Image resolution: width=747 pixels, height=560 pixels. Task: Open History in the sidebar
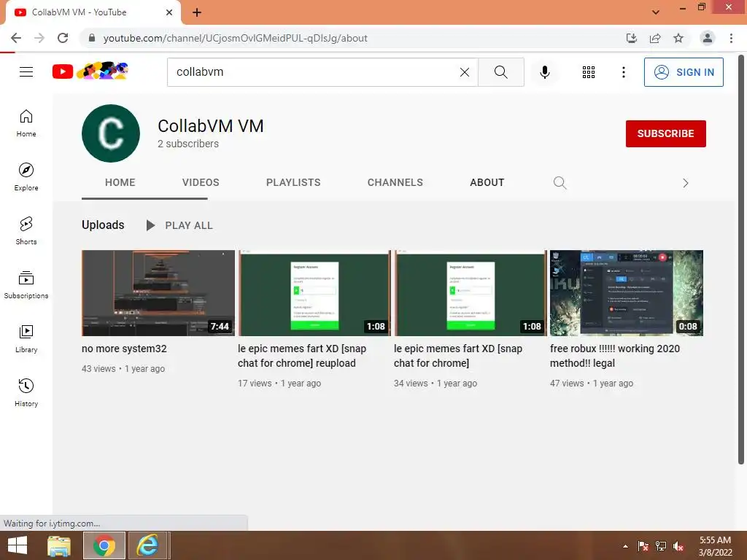tap(26, 392)
